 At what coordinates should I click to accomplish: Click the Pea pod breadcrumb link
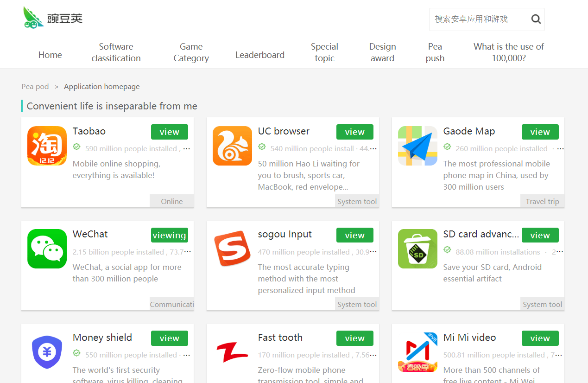click(x=35, y=87)
